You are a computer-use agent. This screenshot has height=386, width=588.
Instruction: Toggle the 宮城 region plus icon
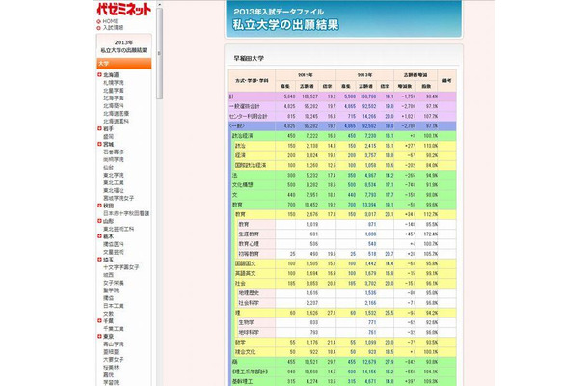(99, 144)
